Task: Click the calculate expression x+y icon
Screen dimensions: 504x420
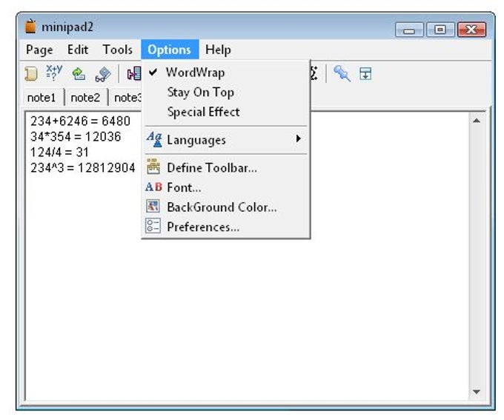Action: click(x=54, y=73)
